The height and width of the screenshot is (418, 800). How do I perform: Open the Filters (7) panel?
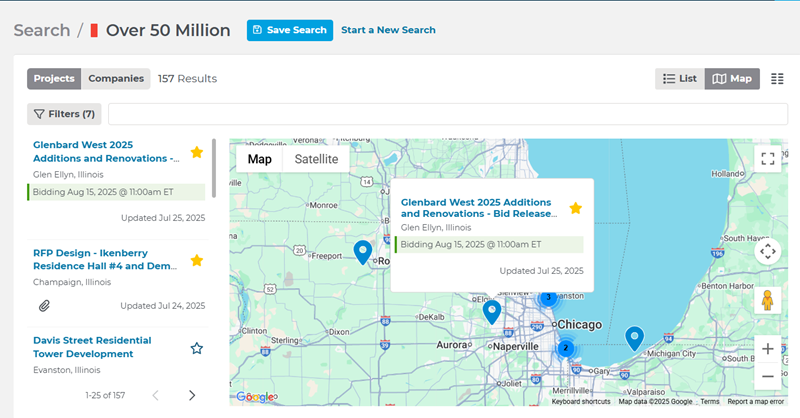[x=64, y=114]
